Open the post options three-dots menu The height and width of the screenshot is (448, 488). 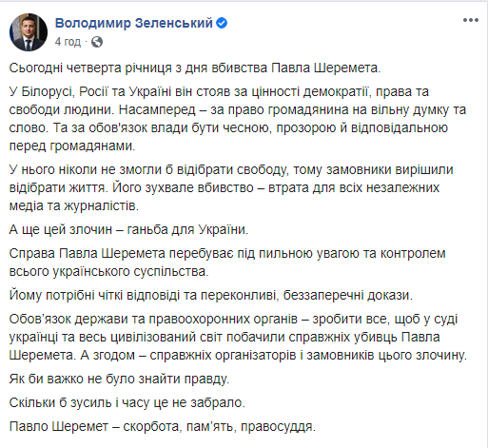(471, 20)
